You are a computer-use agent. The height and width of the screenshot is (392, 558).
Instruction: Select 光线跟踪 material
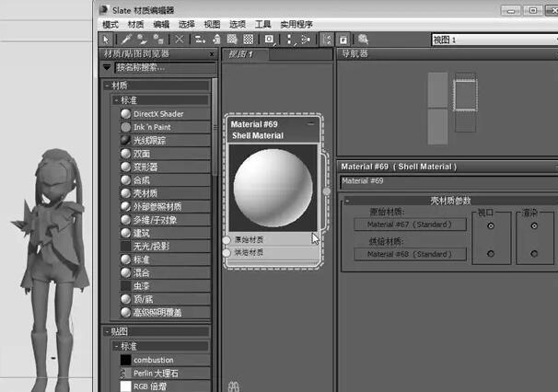point(165,141)
